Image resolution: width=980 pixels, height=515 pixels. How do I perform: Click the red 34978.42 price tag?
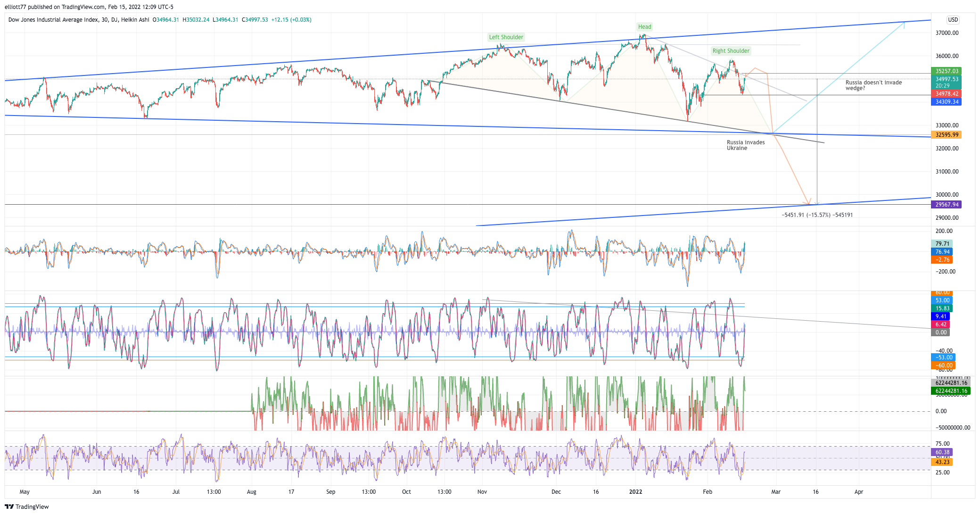pyautogui.click(x=947, y=94)
